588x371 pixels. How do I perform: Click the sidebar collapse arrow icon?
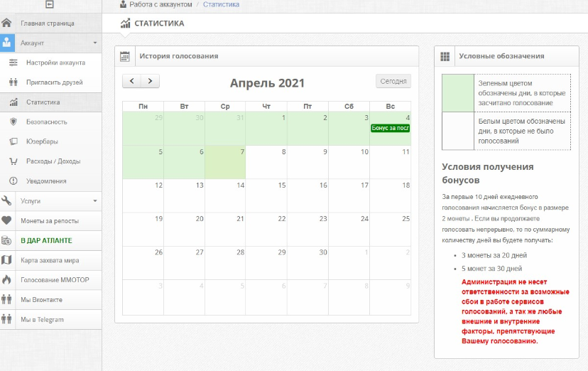49,4
